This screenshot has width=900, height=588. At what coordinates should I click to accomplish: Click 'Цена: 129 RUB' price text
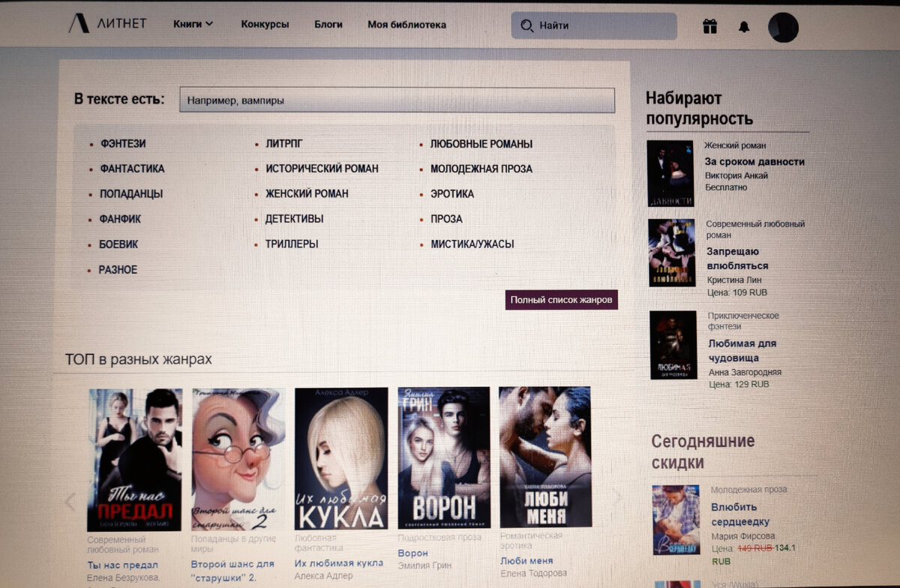click(x=739, y=384)
